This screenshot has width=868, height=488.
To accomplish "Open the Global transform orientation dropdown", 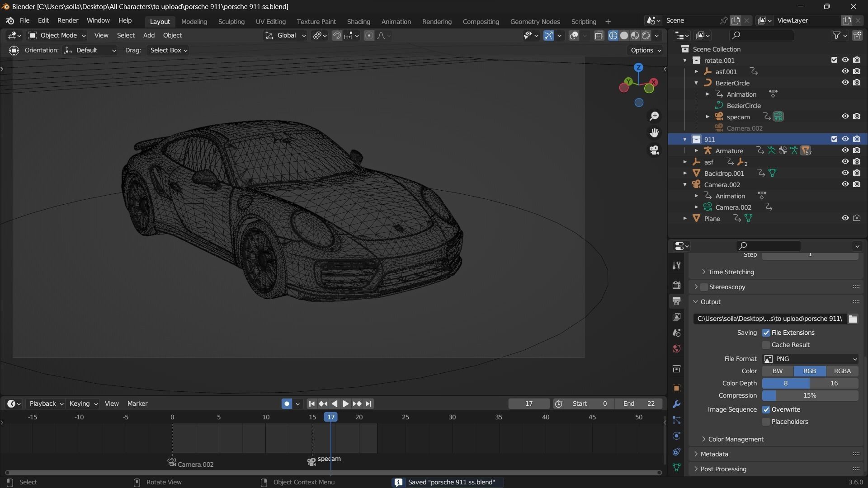I will tap(285, 36).
